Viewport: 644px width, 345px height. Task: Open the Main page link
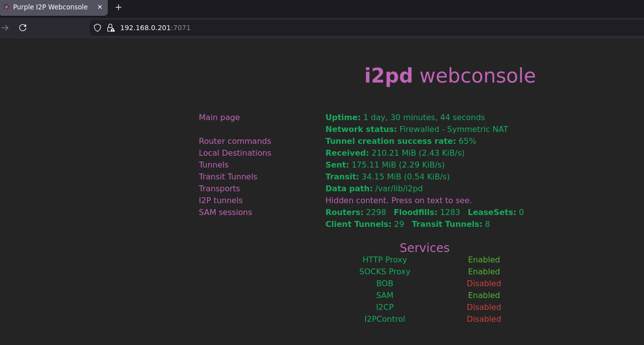(219, 118)
